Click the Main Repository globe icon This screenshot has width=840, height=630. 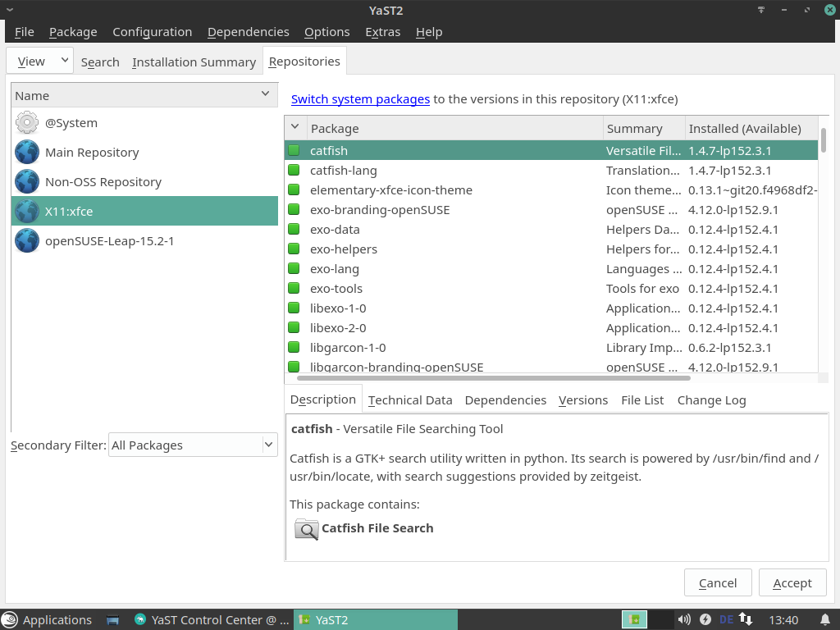[x=27, y=153]
